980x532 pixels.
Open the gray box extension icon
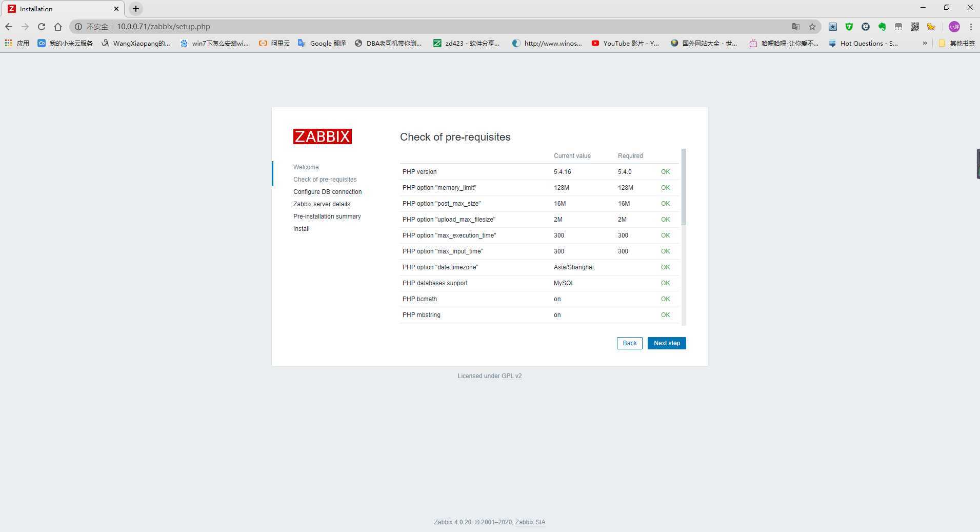[898, 27]
